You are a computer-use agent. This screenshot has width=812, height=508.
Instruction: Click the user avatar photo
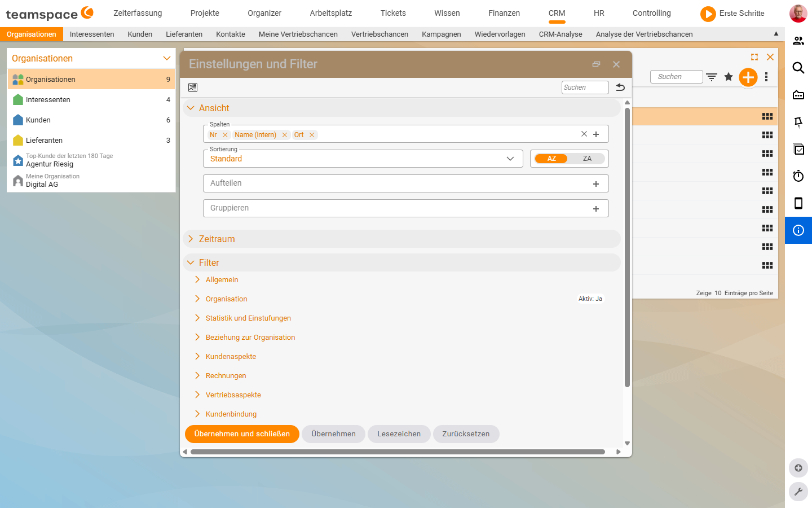pos(798,13)
